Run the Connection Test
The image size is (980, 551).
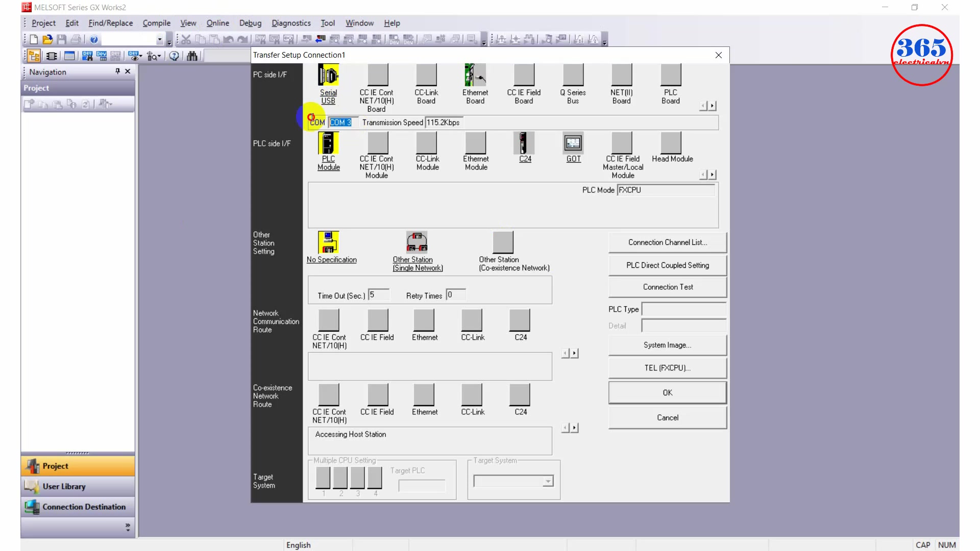pyautogui.click(x=667, y=287)
